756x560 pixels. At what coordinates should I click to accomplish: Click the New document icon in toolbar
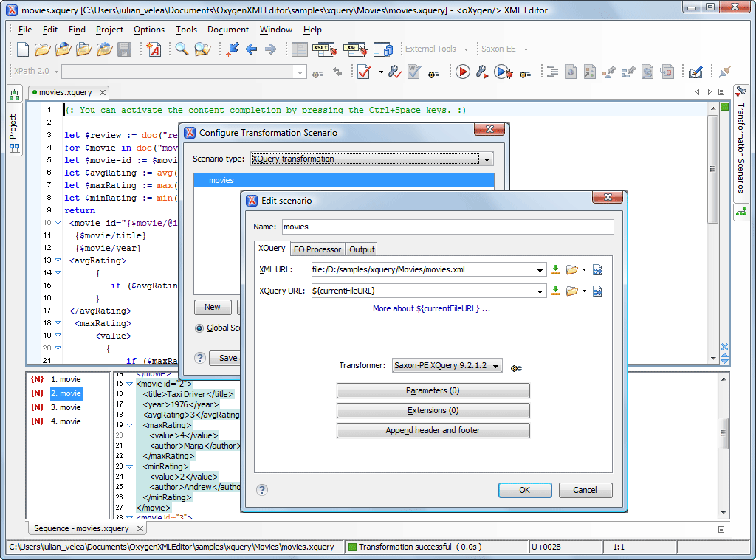click(23, 49)
